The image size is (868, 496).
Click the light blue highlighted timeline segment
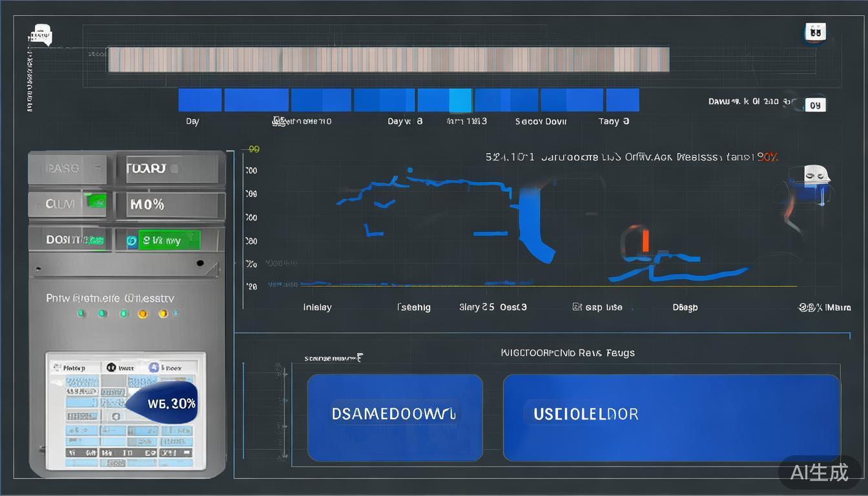click(460, 101)
